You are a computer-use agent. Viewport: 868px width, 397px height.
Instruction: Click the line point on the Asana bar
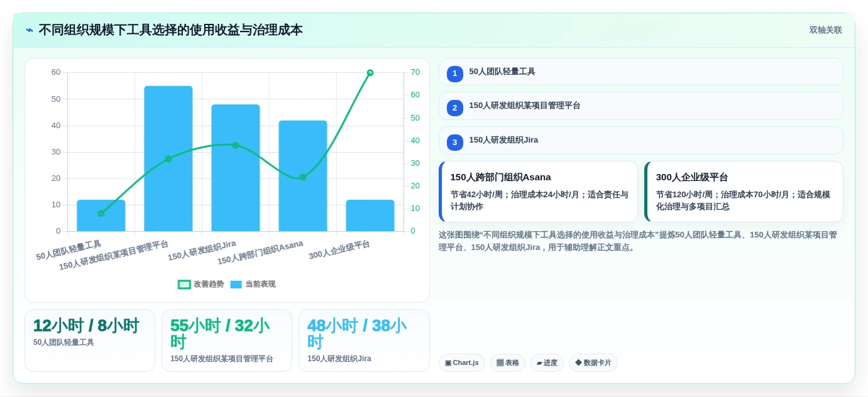point(303,177)
